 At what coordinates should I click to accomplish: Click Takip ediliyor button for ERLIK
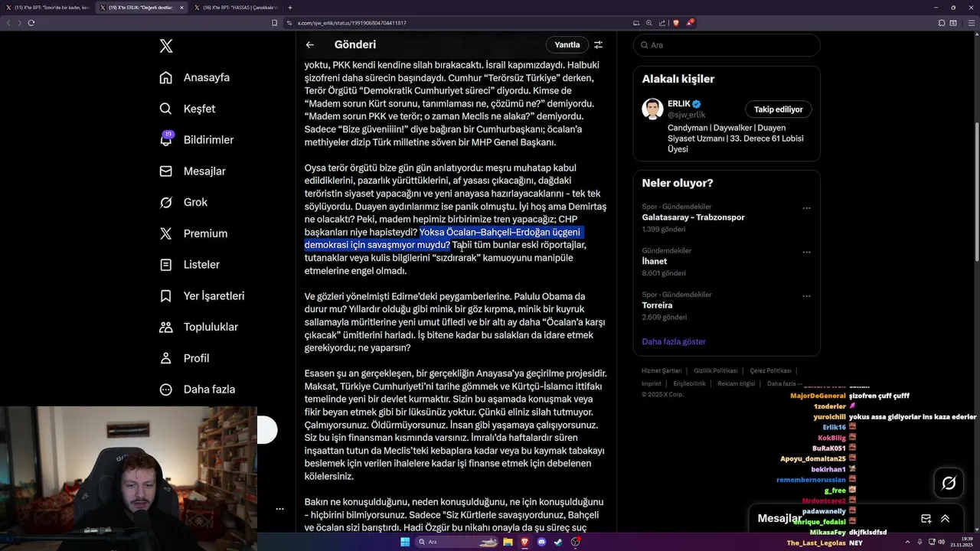tap(778, 109)
